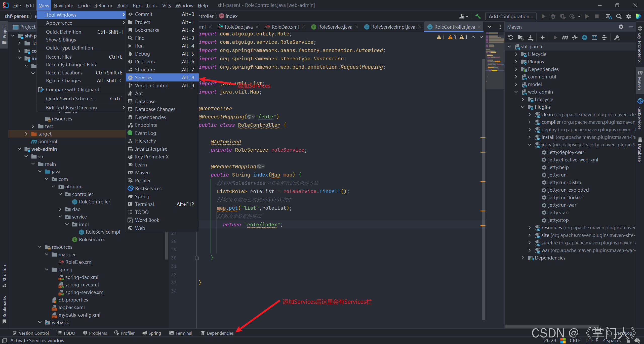Collapse the jetty plugin node

click(530, 145)
